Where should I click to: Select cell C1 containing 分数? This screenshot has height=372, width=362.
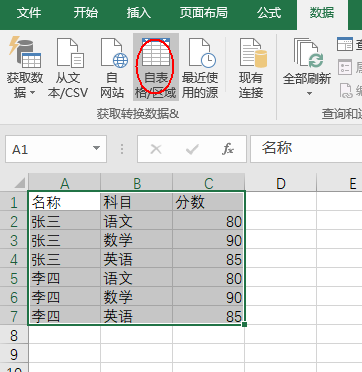[209, 201]
